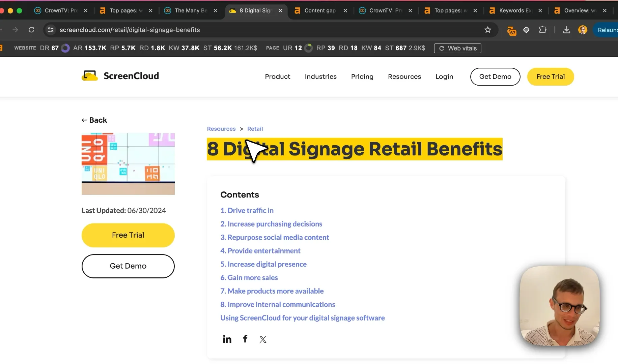Share article via X icon
The width and height of the screenshot is (618, 364).
pos(263,339)
